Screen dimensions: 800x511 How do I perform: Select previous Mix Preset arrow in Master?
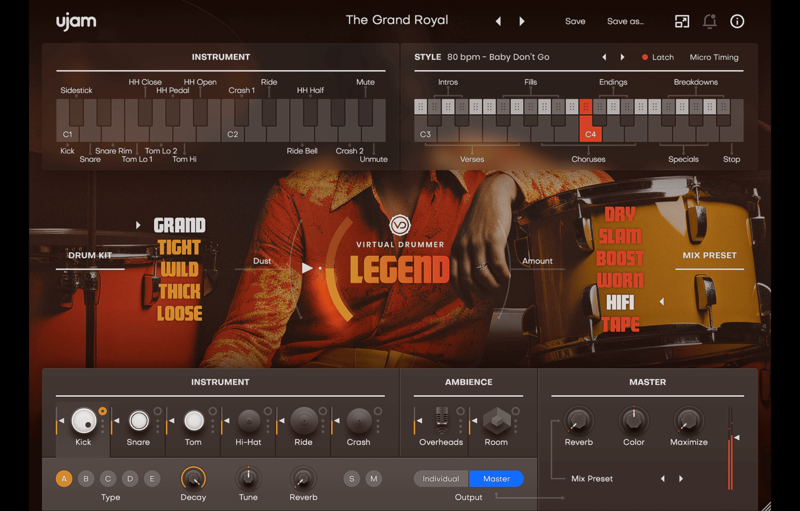click(663, 479)
